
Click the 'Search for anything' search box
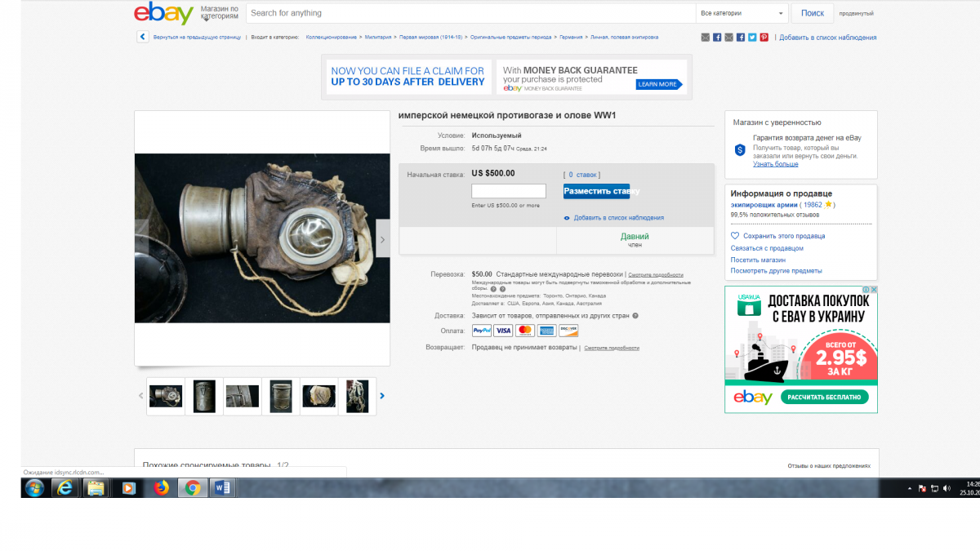tap(470, 13)
